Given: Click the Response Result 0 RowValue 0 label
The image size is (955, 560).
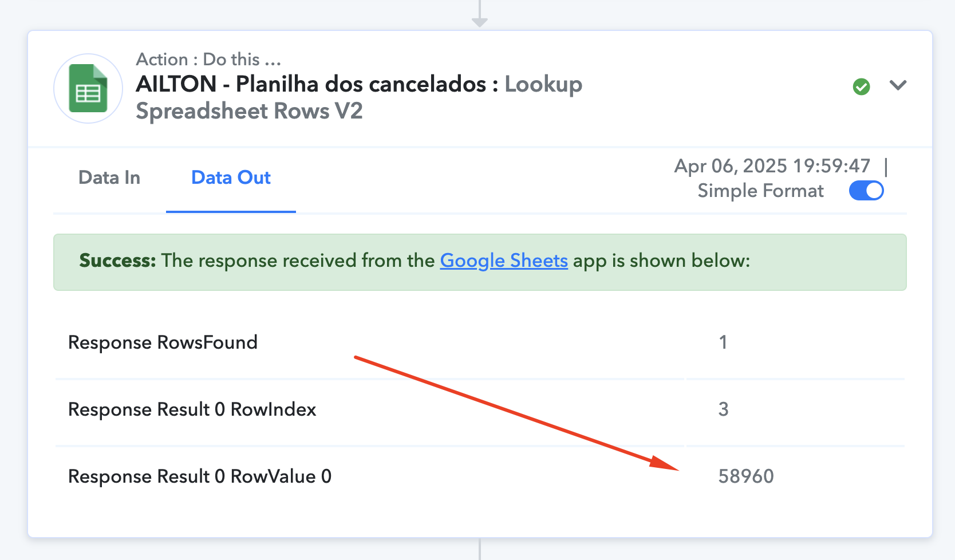Looking at the screenshot, I should (x=200, y=476).
